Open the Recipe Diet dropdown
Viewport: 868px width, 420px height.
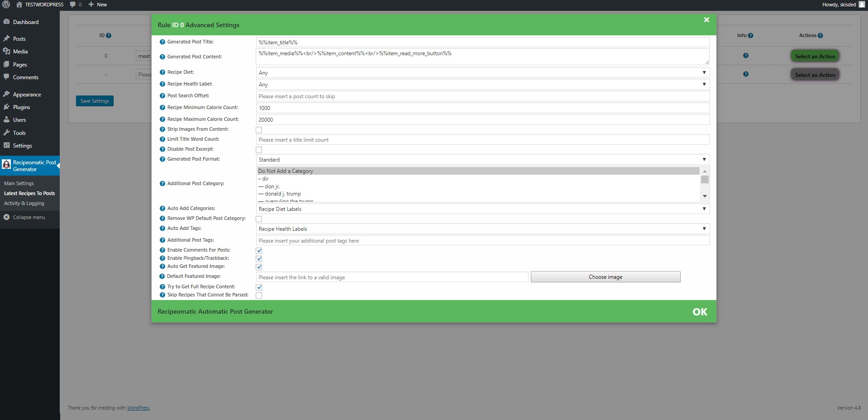pos(482,73)
